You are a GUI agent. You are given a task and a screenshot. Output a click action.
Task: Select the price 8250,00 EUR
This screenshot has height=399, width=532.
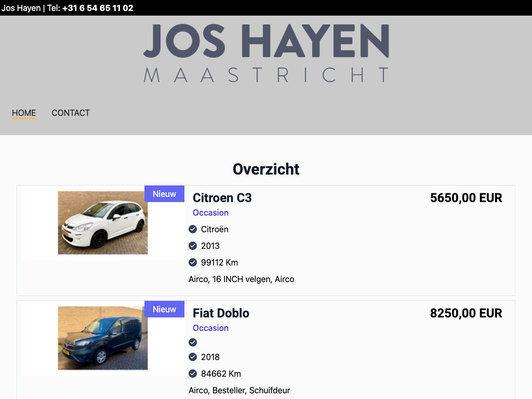[466, 313]
